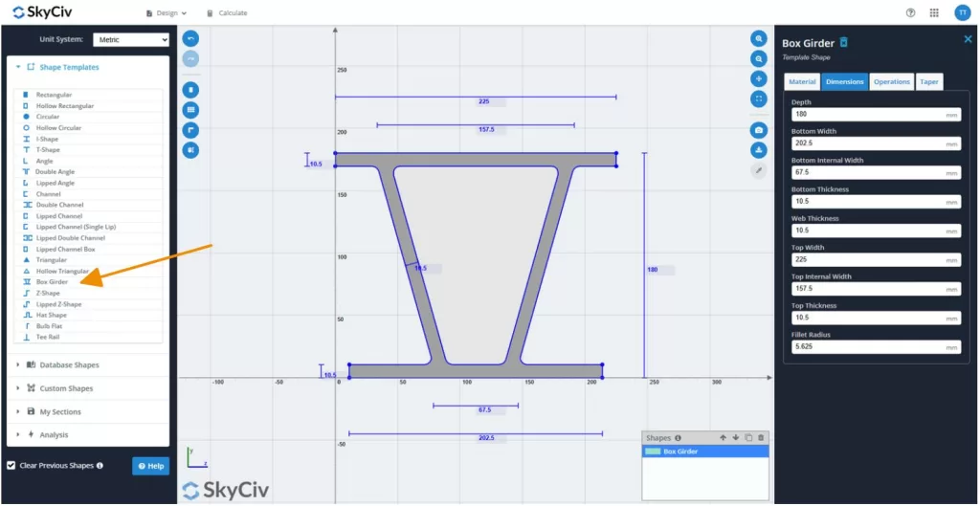Viewport: 980px width, 506px height.
Task: Toggle the grid icon on left toolbar
Action: pos(190,110)
